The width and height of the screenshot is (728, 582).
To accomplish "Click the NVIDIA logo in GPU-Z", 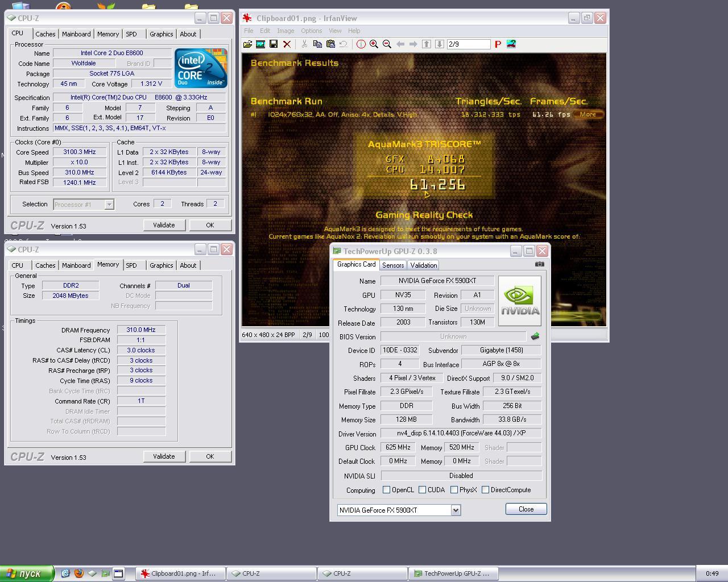I will point(519,301).
